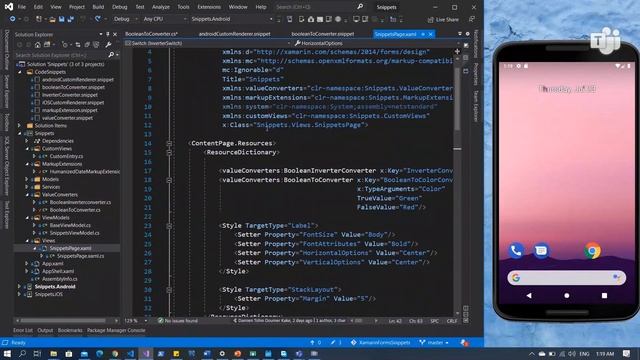
Task: Expand the Services folder
Action: click(x=27, y=187)
